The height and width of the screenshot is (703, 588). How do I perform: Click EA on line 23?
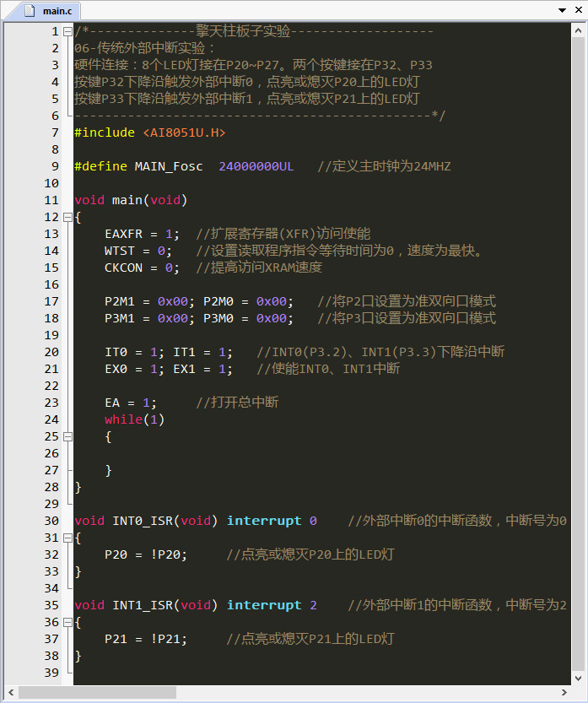pyautogui.click(x=112, y=403)
